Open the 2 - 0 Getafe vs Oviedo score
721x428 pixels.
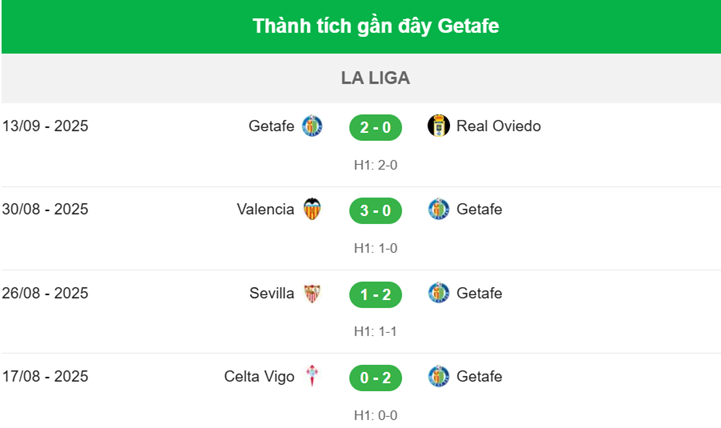(375, 127)
